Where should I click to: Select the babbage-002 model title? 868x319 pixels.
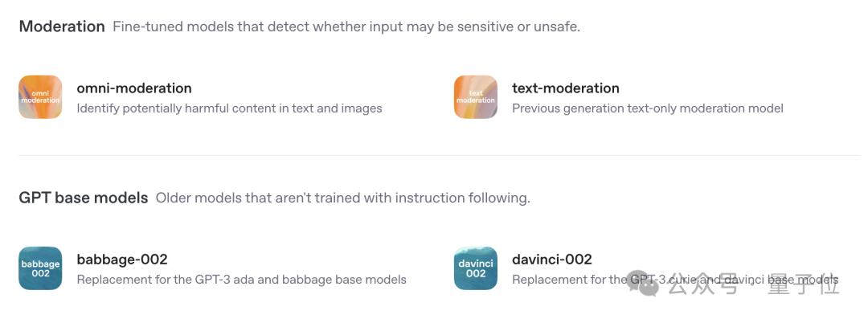122,260
